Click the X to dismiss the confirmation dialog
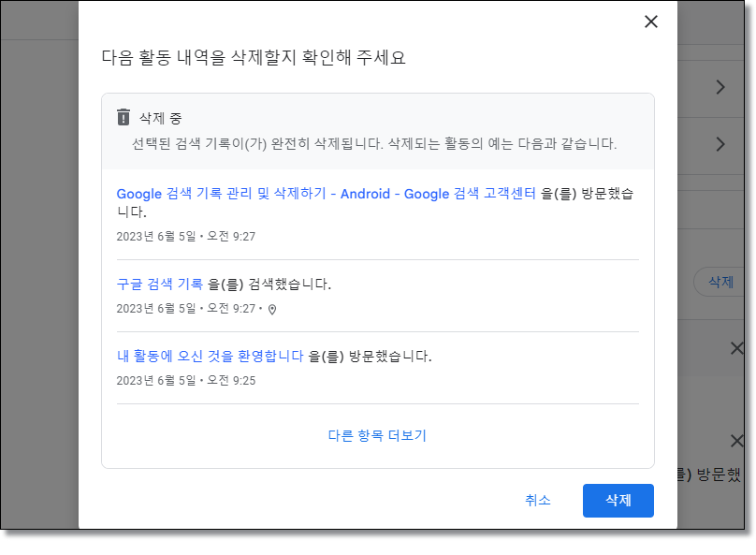 click(x=650, y=22)
